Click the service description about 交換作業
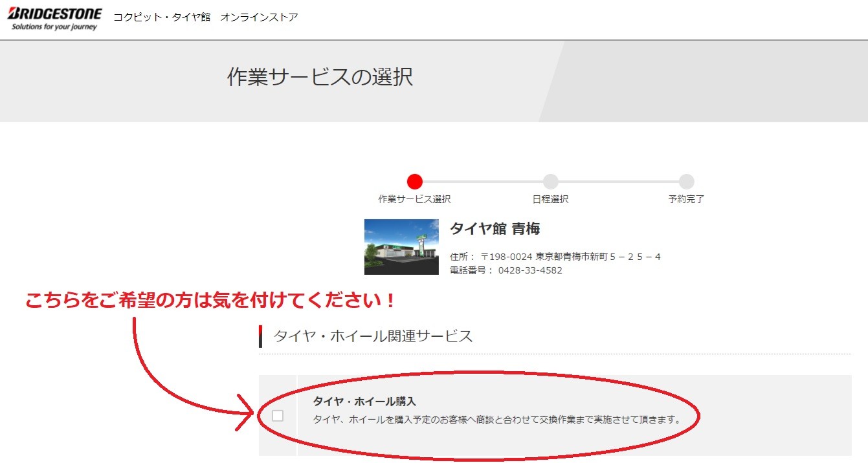868x463 pixels. coord(497,419)
